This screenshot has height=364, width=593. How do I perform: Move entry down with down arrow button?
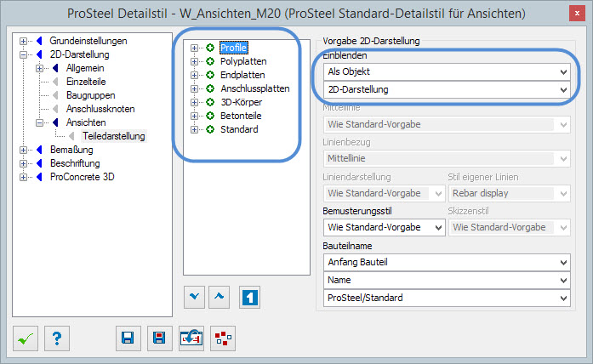coord(194,297)
